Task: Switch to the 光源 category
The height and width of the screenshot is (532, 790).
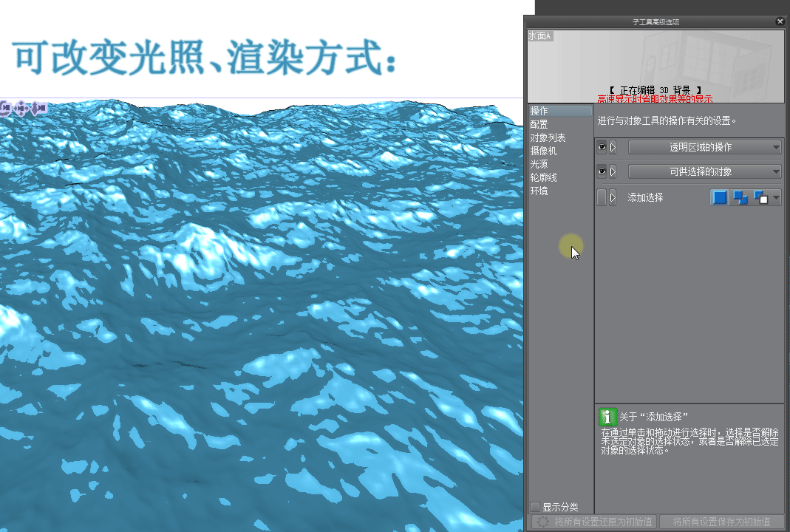Action: (539, 163)
